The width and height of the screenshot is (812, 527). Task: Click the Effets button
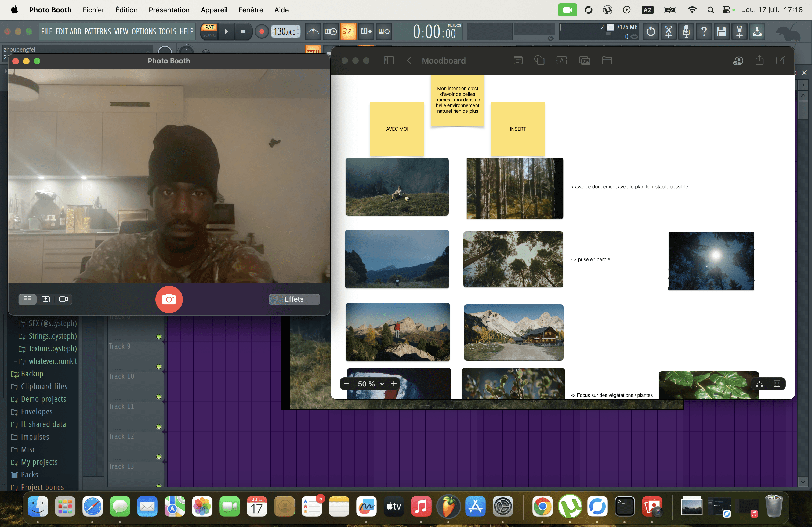294,299
